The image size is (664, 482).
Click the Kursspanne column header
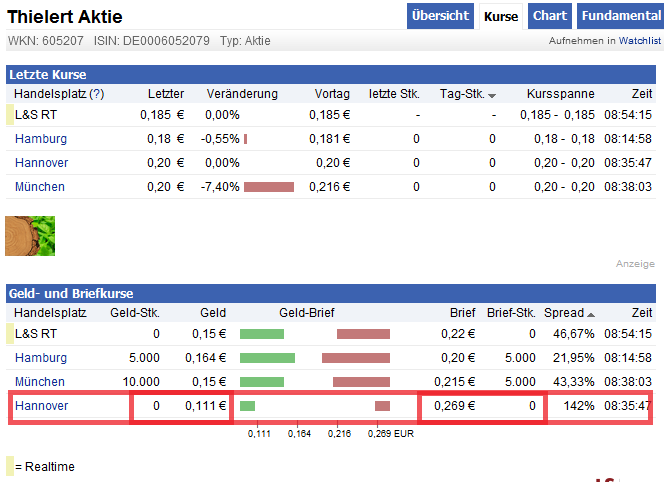click(x=561, y=94)
